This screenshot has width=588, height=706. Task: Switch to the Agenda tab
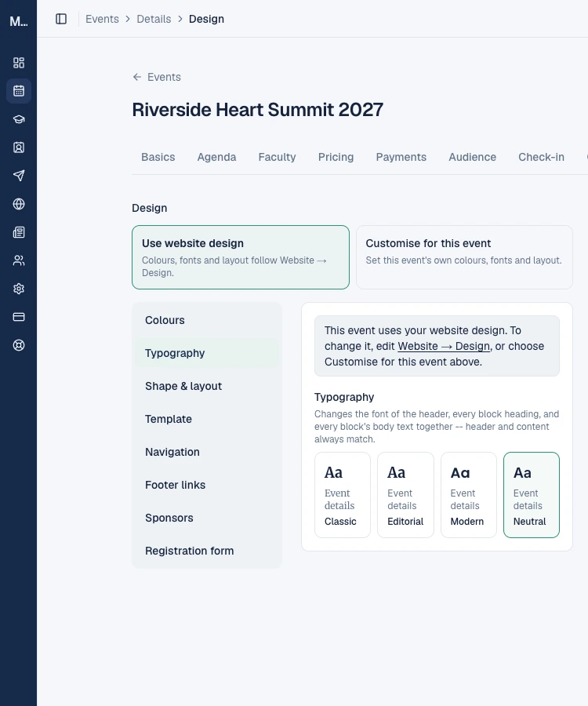(x=216, y=157)
